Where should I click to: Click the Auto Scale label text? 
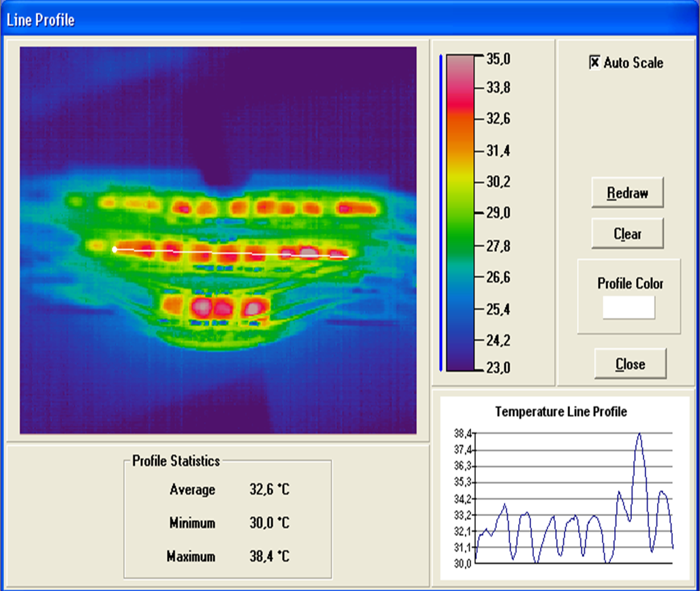tap(633, 63)
